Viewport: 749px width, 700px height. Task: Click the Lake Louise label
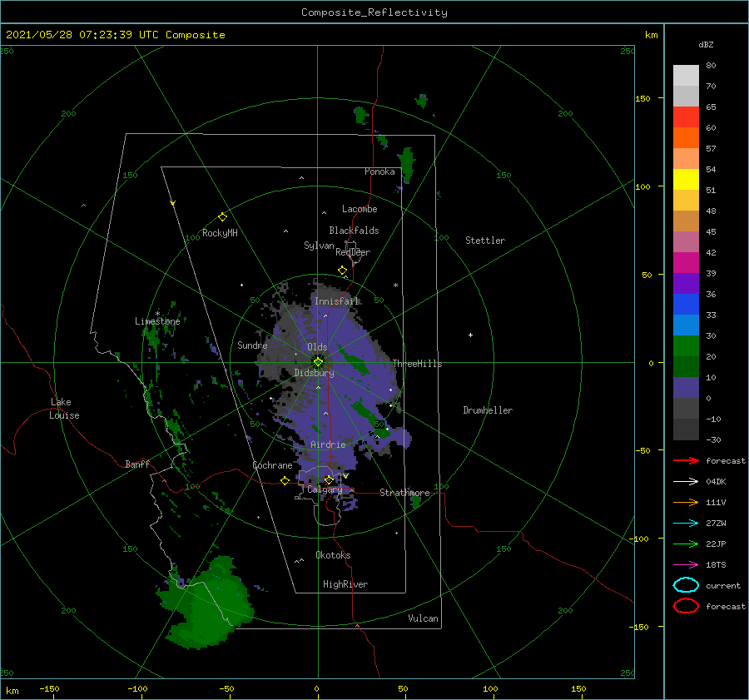64,409
